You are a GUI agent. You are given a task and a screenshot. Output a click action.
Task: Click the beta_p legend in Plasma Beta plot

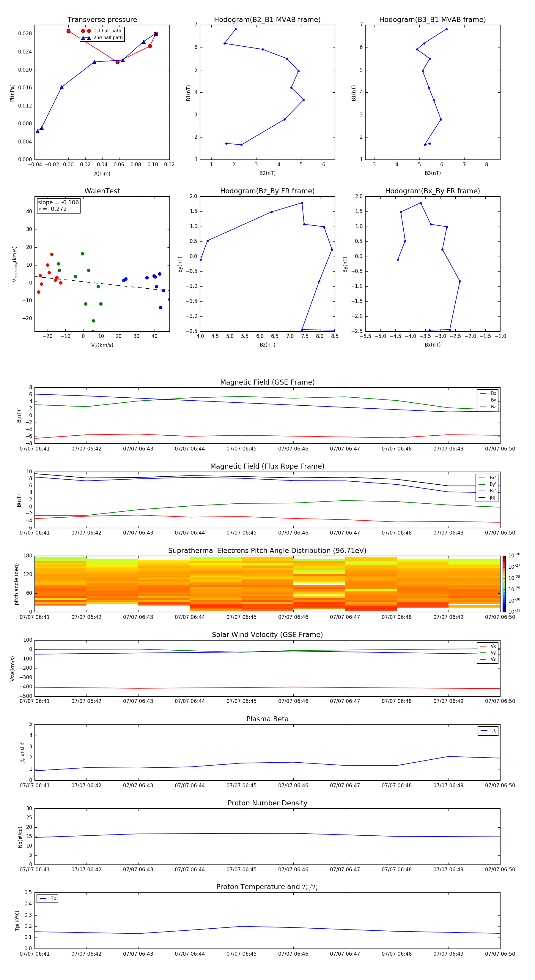coord(488,731)
